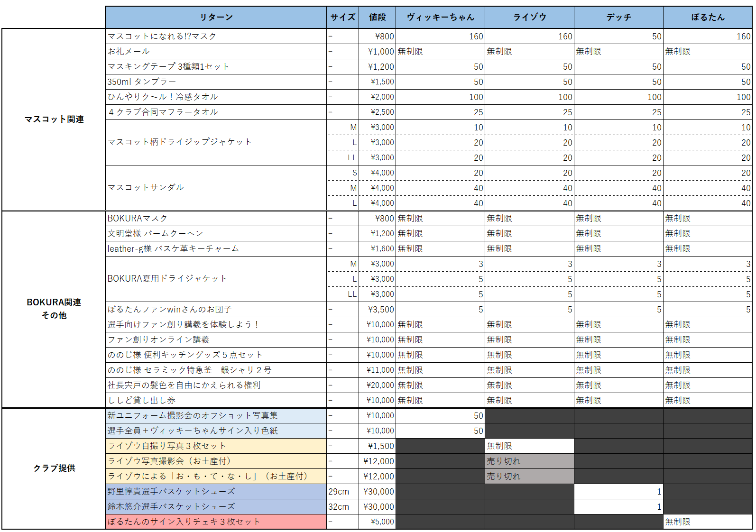
Task: Click the マスコットサンダル item cell
Action: point(216,188)
